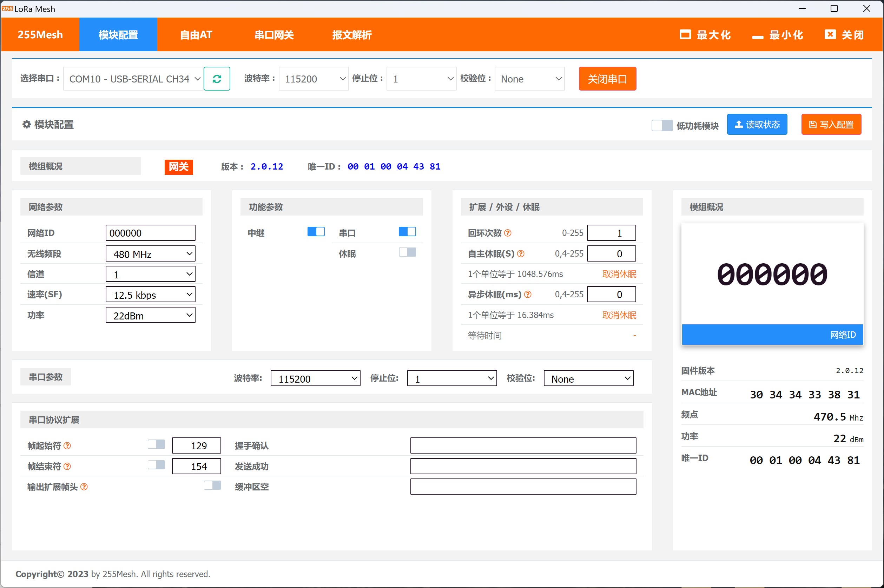Click the serial port refresh icon
Viewport: 884px width, 588px height.
pyautogui.click(x=217, y=79)
